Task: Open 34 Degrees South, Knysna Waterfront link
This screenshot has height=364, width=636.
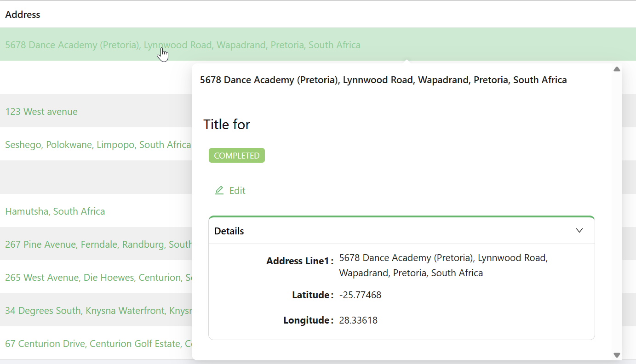Action: [x=98, y=311]
